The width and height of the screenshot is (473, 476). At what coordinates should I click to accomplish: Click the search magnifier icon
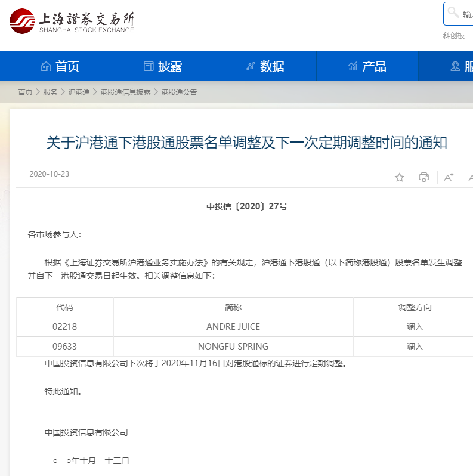pos(453,13)
